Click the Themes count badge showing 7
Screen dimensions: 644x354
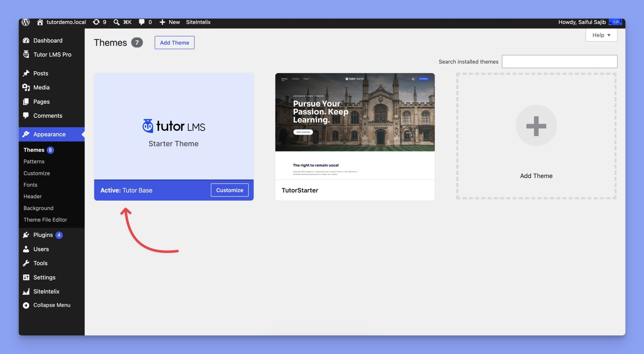137,43
